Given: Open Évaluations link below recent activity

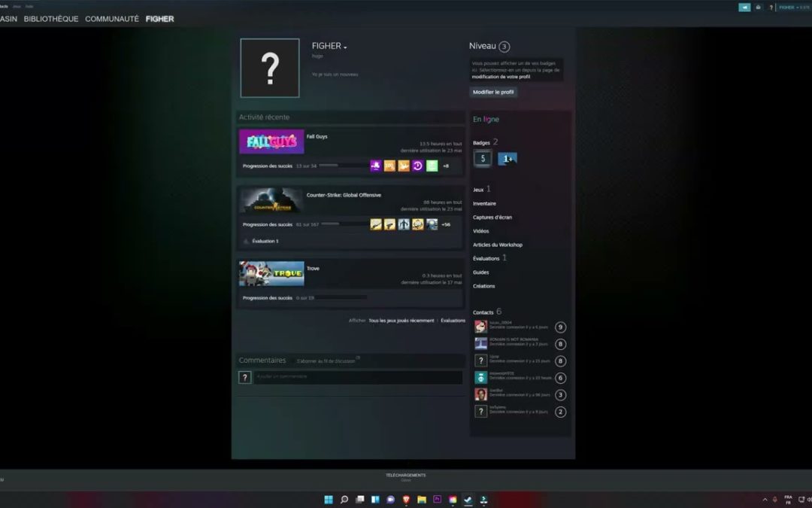Looking at the screenshot, I should coord(453,321).
